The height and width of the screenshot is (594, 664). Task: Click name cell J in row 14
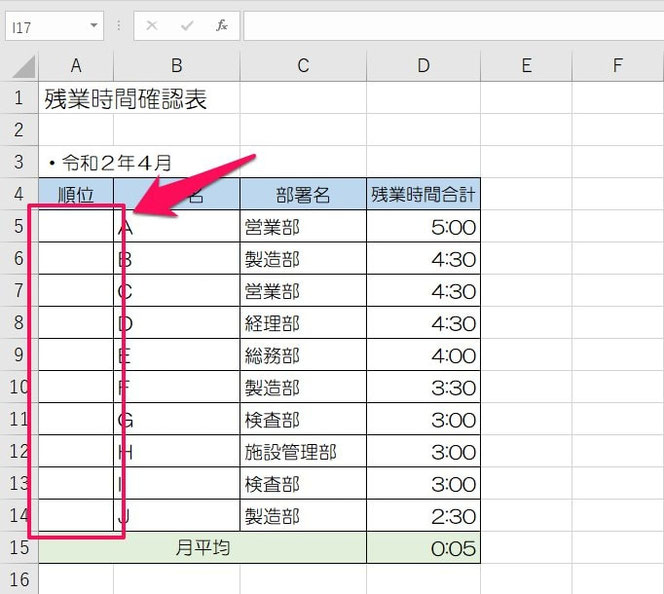coord(177,516)
